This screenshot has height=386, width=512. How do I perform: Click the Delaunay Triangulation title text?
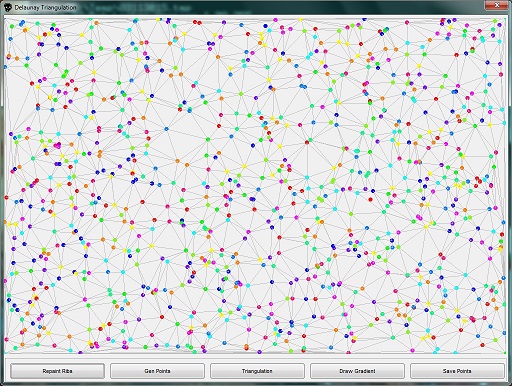coord(45,7)
